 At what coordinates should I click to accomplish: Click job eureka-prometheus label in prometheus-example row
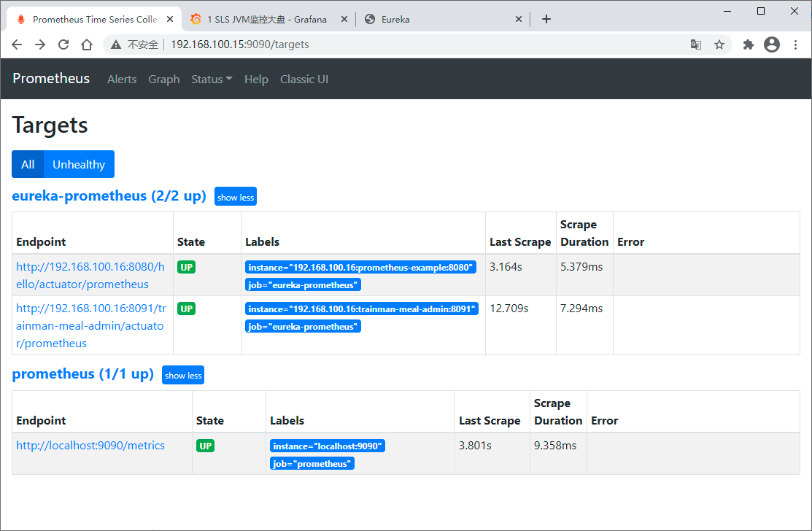click(303, 285)
